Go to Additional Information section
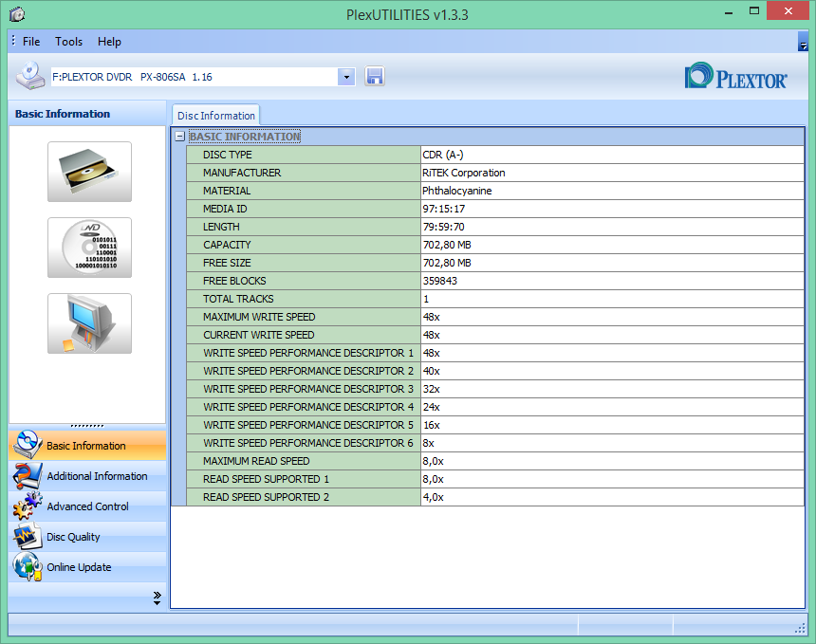This screenshot has width=816, height=644. pos(87,476)
